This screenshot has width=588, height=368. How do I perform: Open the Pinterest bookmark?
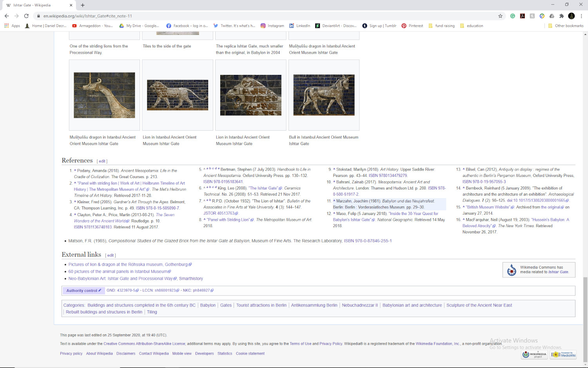coord(412,26)
